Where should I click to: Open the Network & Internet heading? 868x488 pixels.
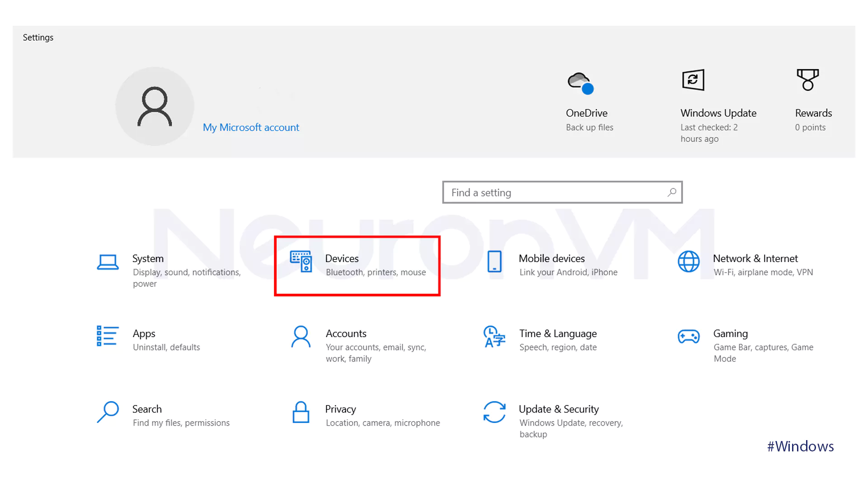(755, 258)
